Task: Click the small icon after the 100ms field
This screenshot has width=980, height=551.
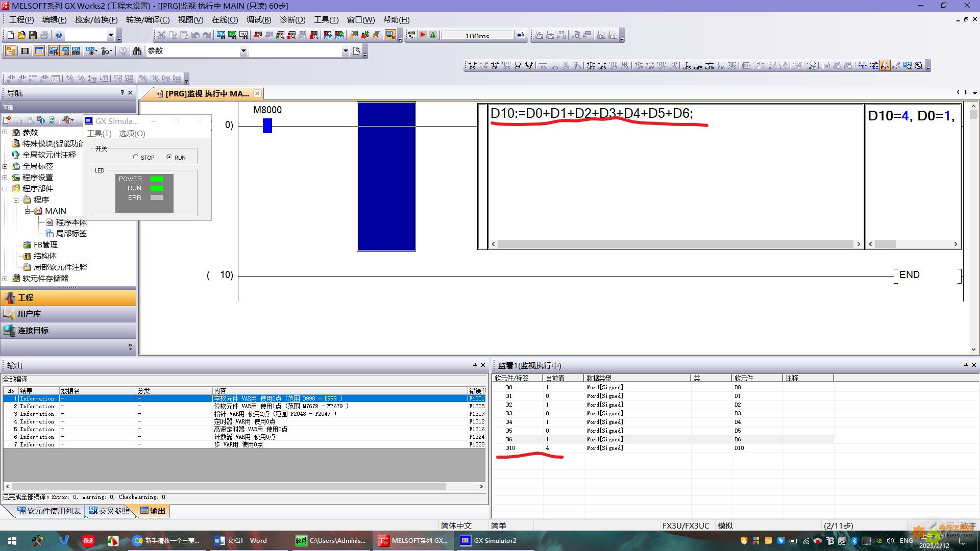Action: [x=520, y=35]
